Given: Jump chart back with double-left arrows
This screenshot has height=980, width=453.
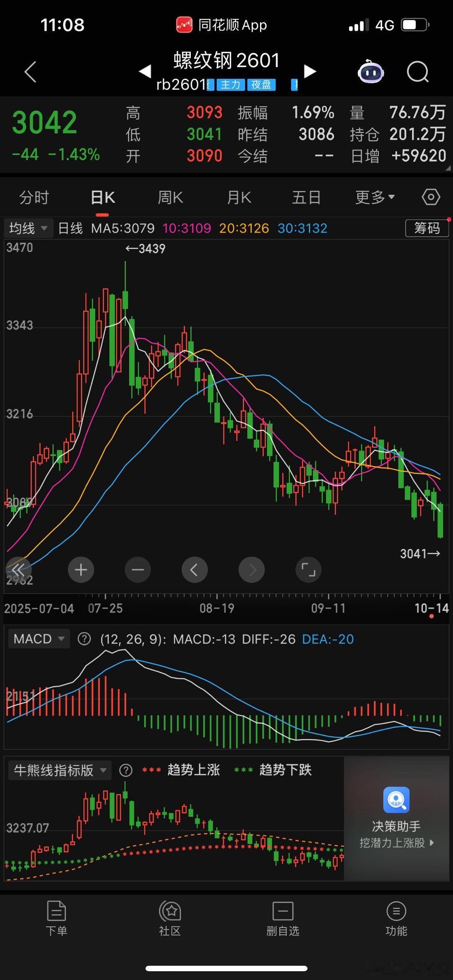Looking at the screenshot, I should [x=18, y=570].
